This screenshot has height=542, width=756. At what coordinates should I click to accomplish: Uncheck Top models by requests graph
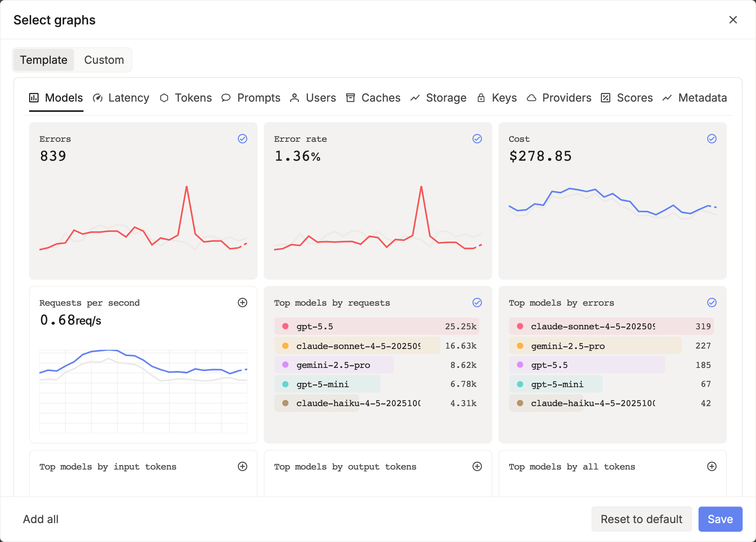(477, 303)
